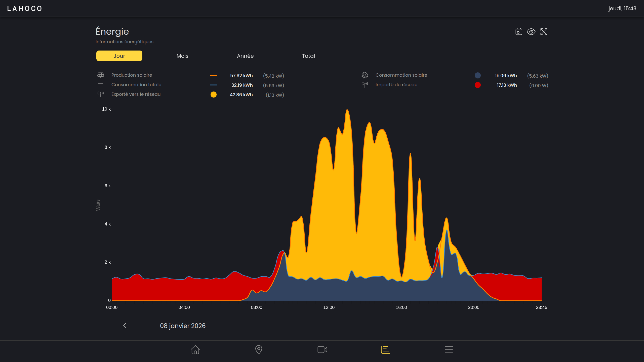Toggle the Exporté vers le réseau yellow swatch
The width and height of the screenshot is (644, 362).
click(213, 95)
